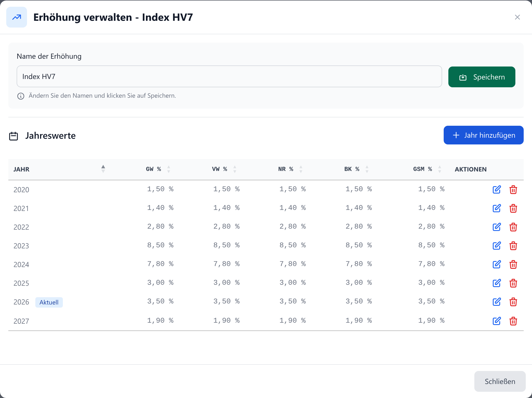Edit the 2024 year row
This screenshot has width=532, height=398.
tap(496, 264)
